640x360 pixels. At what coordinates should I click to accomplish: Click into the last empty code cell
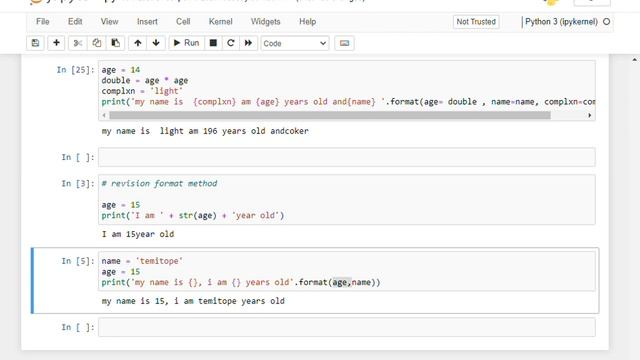[x=347, y=327]
